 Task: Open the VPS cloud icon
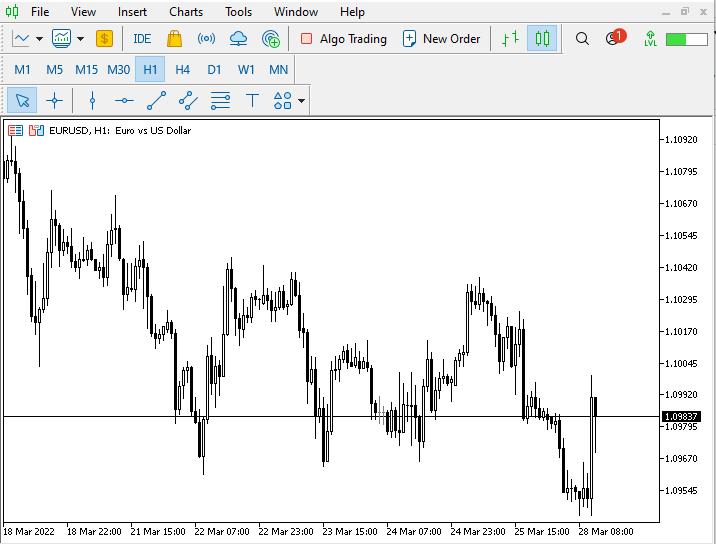pos(238,39)
